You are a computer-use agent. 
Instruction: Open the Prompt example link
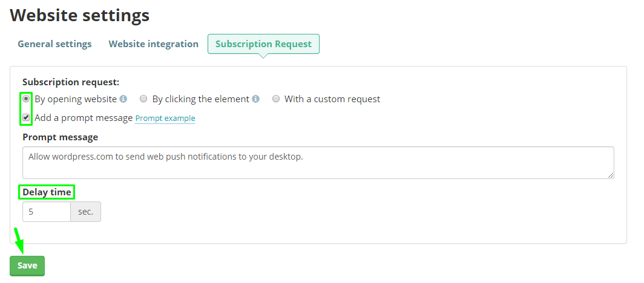click(x=165, y=118)
